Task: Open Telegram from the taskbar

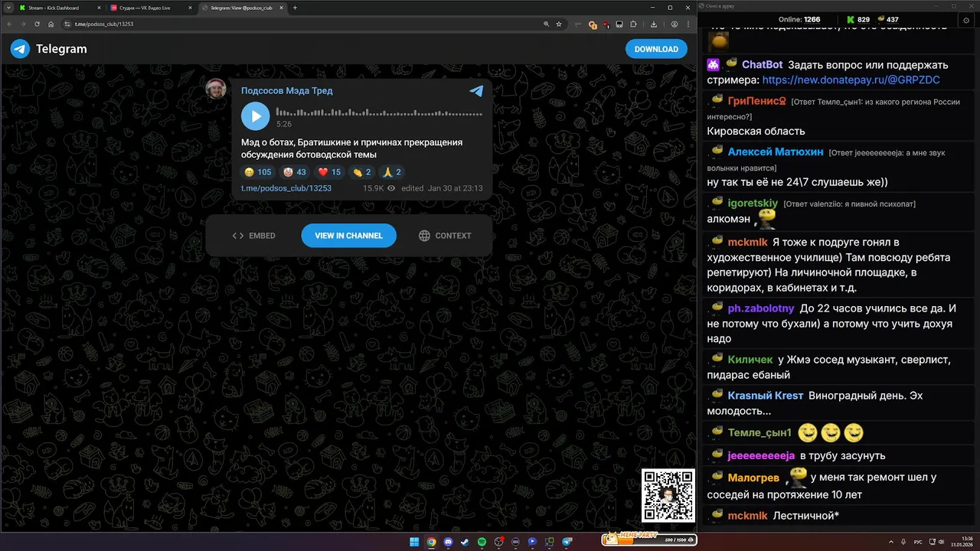Action: [x=567, y=542]
